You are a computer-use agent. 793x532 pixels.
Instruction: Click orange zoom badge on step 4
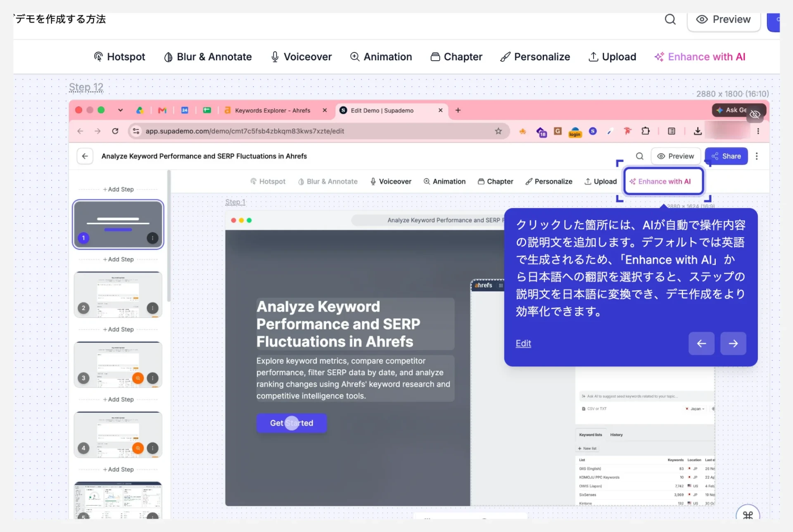pyautogui.click(x=138, y=448)
